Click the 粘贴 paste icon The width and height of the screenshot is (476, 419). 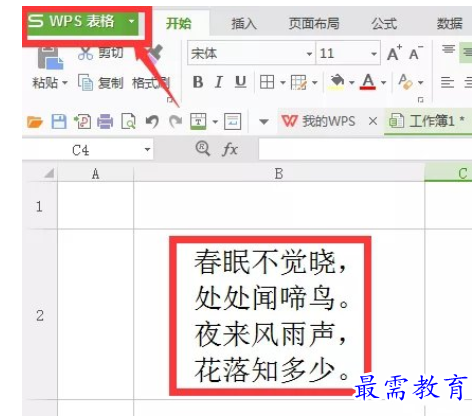click(x=50, y=58)
